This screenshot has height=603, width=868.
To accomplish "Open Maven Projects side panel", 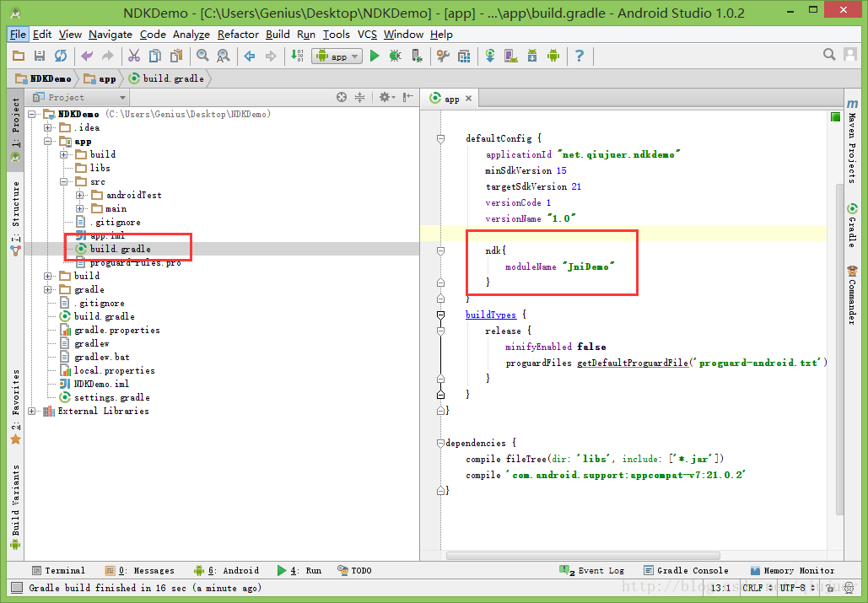I will tap(853, 141).
